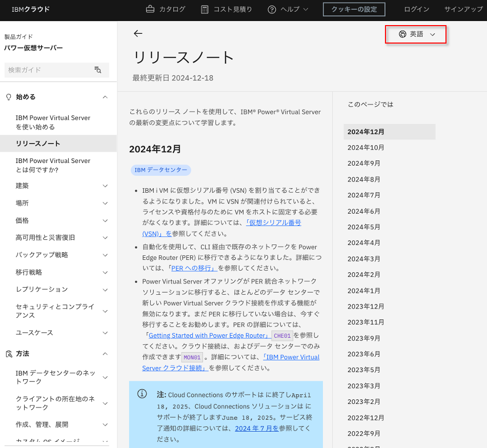
Task: Collapse the 方法 section
Action: click(105, 354)
